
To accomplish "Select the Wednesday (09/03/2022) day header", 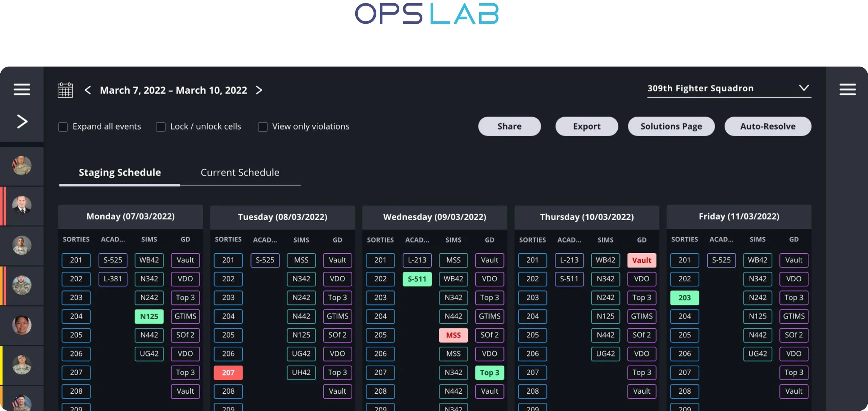I will (435, 217).
